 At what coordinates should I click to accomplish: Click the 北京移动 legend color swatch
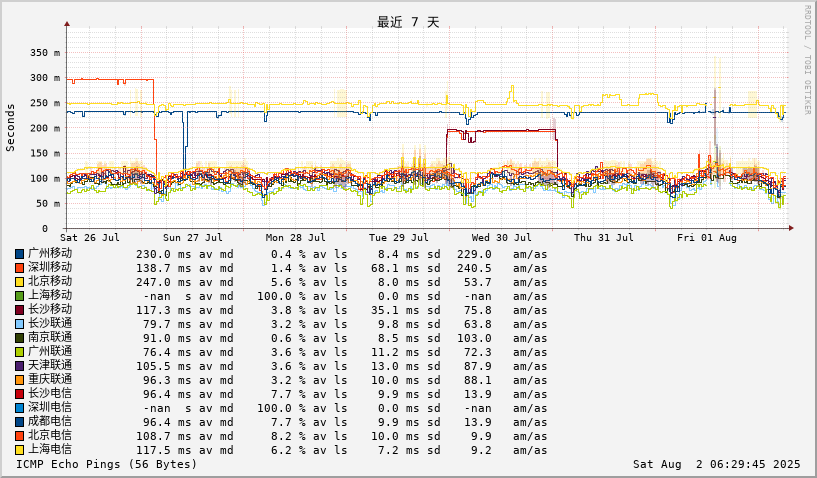tap(19, 283)
